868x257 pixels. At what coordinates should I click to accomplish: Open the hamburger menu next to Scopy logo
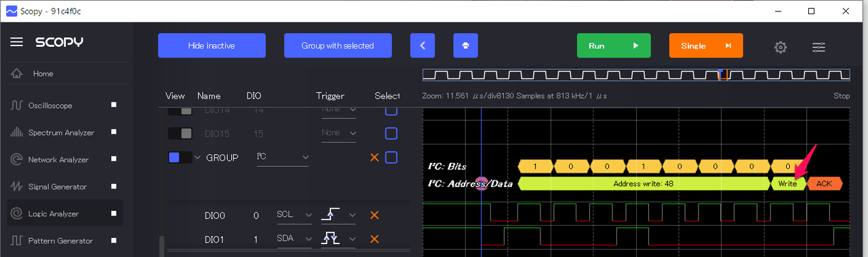pyautogui.click(x=16, y=42)
